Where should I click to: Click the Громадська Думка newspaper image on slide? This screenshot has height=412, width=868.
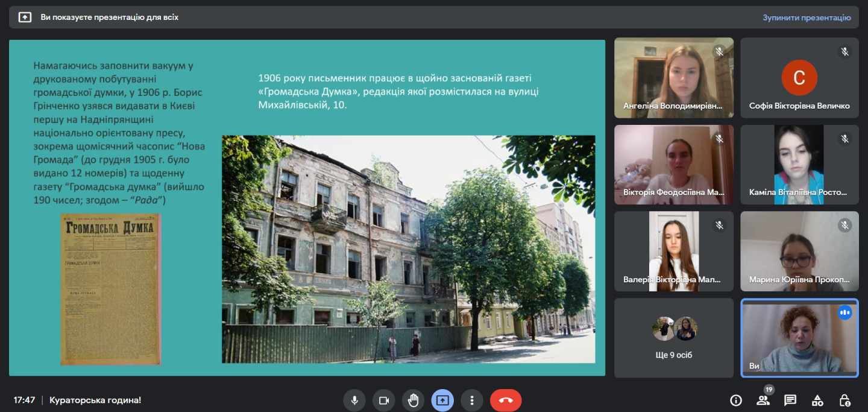pyautogui.click(x=110, y=290)
